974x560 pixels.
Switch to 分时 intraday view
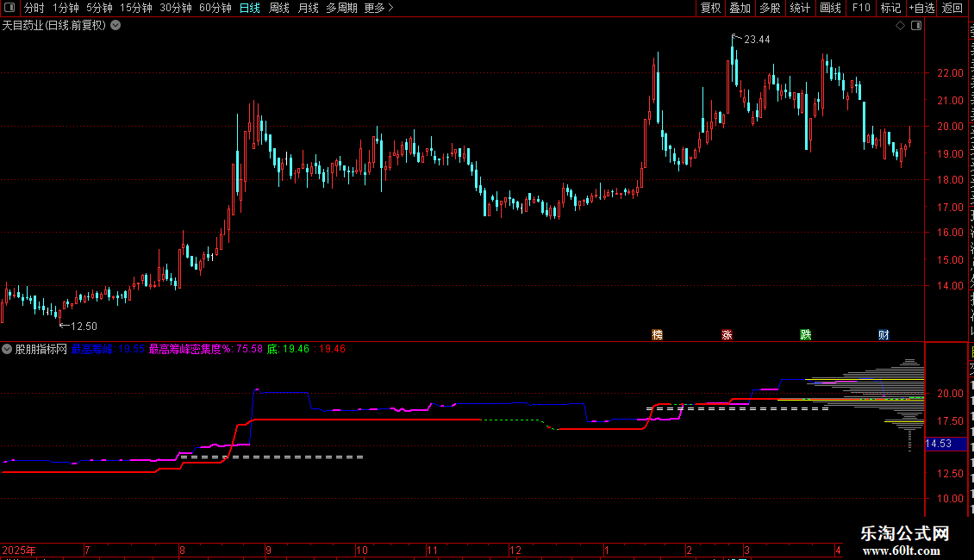34,8
